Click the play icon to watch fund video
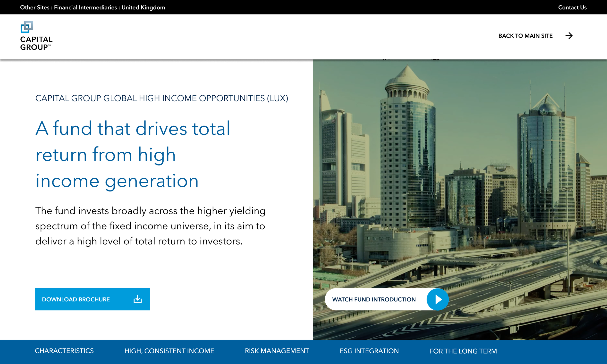The width and height of the screenshot is (607, 364). click(x=438, y=299)
